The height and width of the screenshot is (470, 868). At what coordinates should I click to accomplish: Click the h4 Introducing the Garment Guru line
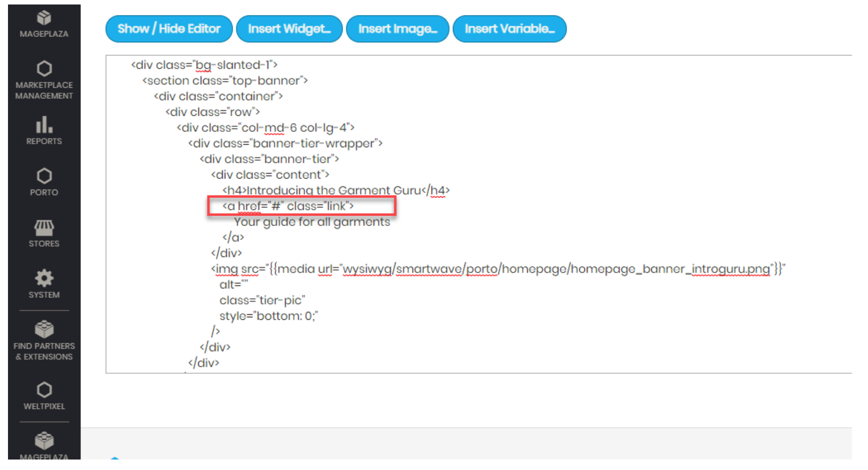point(336,190)
